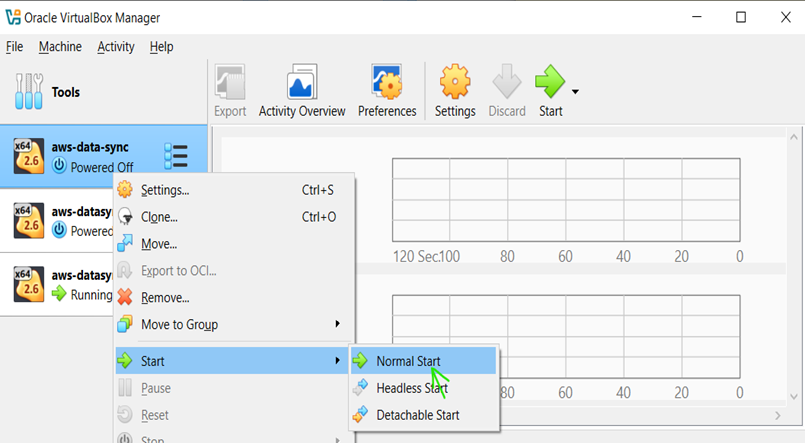Choose Move... in the context menu

234,244
